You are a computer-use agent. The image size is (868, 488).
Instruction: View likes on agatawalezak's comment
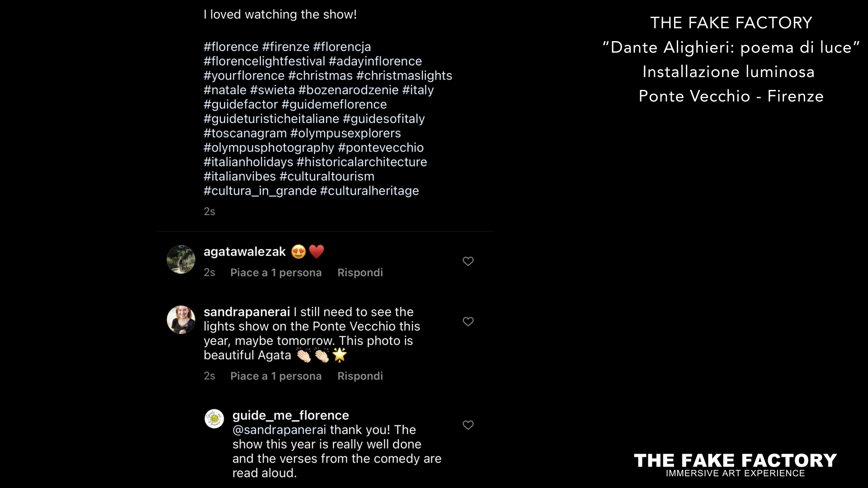coord(276,272)
